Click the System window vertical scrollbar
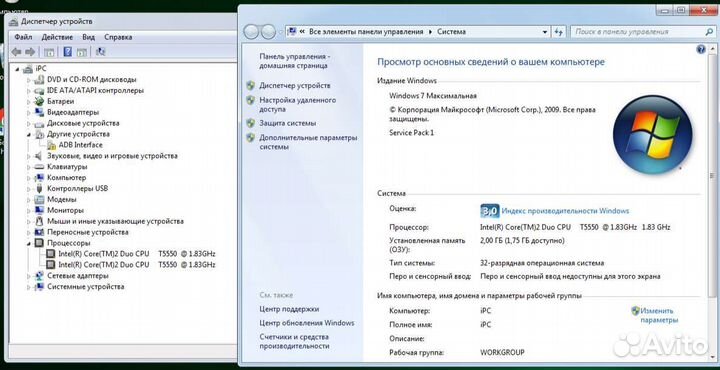 pos(713,201)
